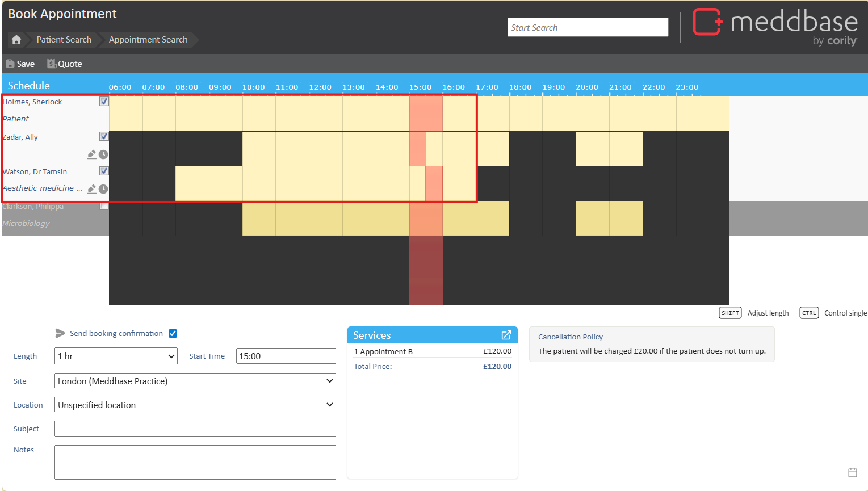
Task: Click into the Start Search field
Action: click(588, 27)
